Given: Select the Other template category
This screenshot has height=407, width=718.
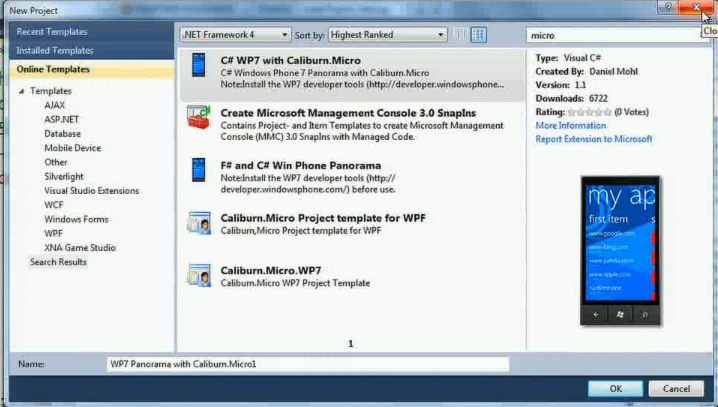Looking at the screenshot, I should [56, 162].
